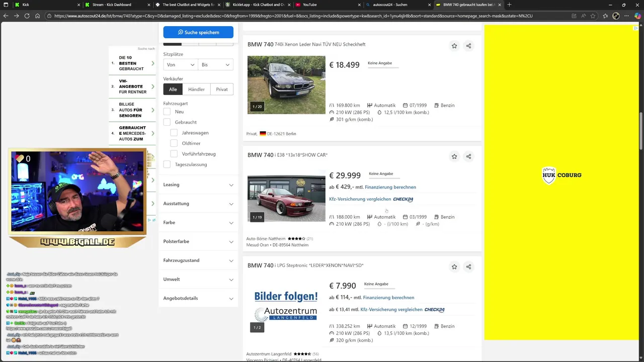The width and height of the screenshot is (644, 362).
Task: Expand the Umwelt filter section
Action: 198,279
